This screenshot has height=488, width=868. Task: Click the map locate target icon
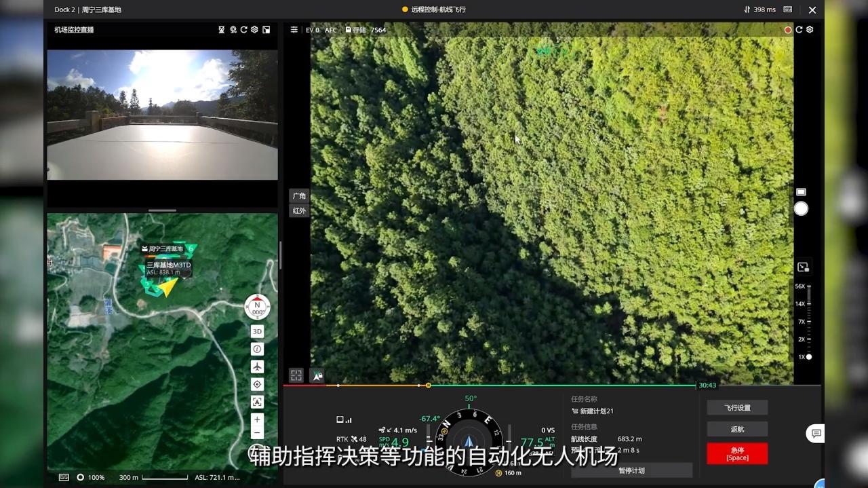[257, 384]
